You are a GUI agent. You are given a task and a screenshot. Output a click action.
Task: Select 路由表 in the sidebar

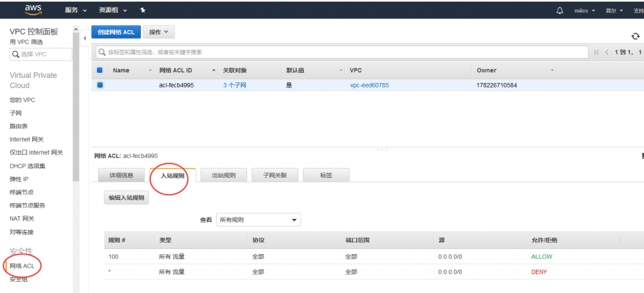[x=19, y=126]
